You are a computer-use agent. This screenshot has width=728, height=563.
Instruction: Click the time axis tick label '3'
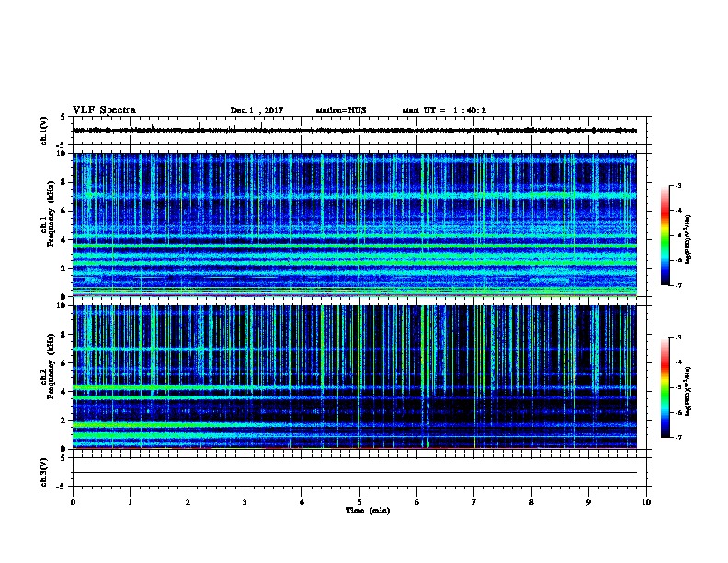(245, 502)
